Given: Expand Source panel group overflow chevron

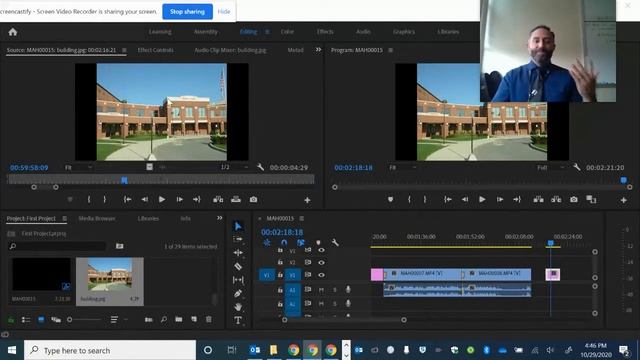Looking at the screenshot, I should click(x=318, y=50).
